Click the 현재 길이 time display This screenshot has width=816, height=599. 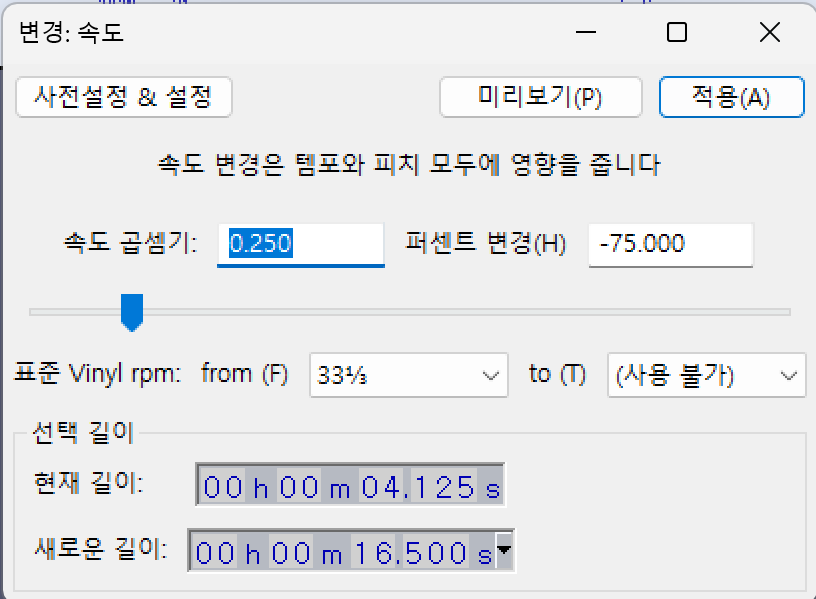click(x=350, y=485)
